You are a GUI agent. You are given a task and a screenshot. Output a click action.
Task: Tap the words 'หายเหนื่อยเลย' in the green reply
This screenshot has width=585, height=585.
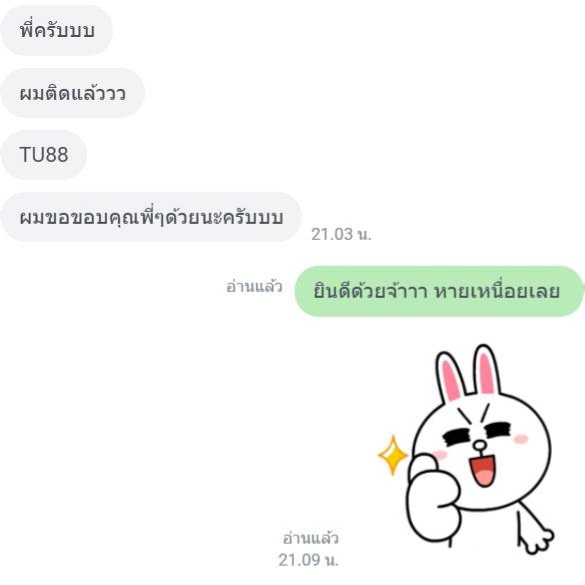coord(498,291)
